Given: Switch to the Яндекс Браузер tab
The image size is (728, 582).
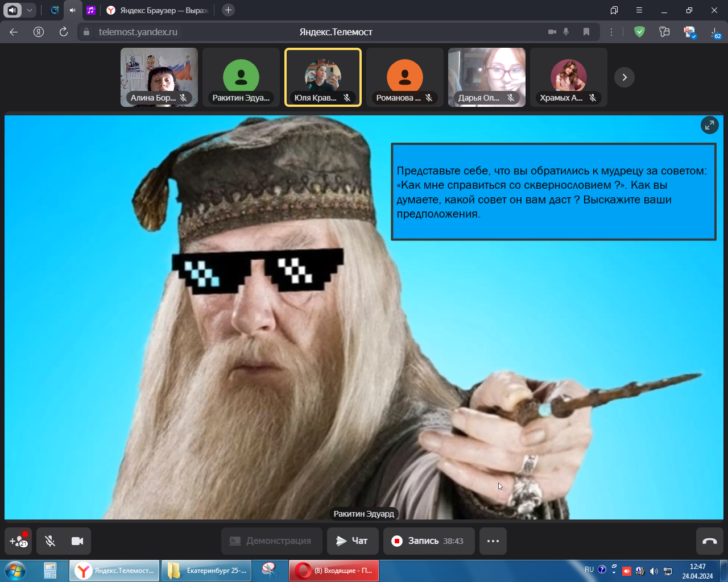Looking at the screenshot, I should [x=158, y=10].
